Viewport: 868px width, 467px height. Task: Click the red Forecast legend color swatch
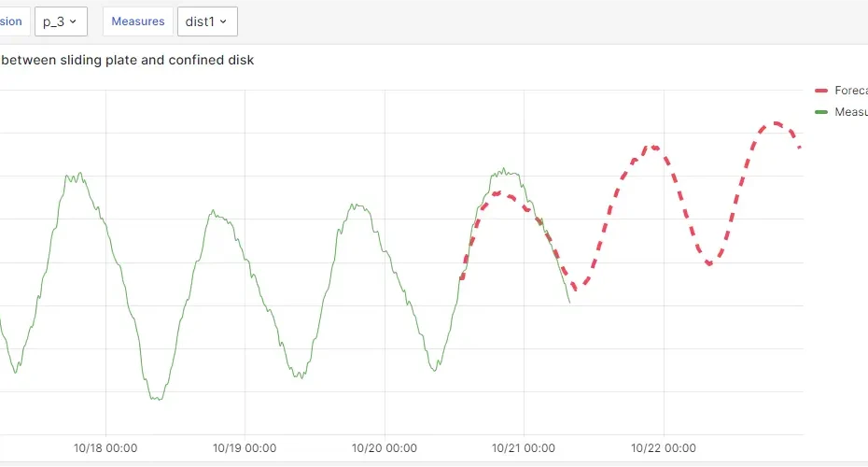(821, 91)
